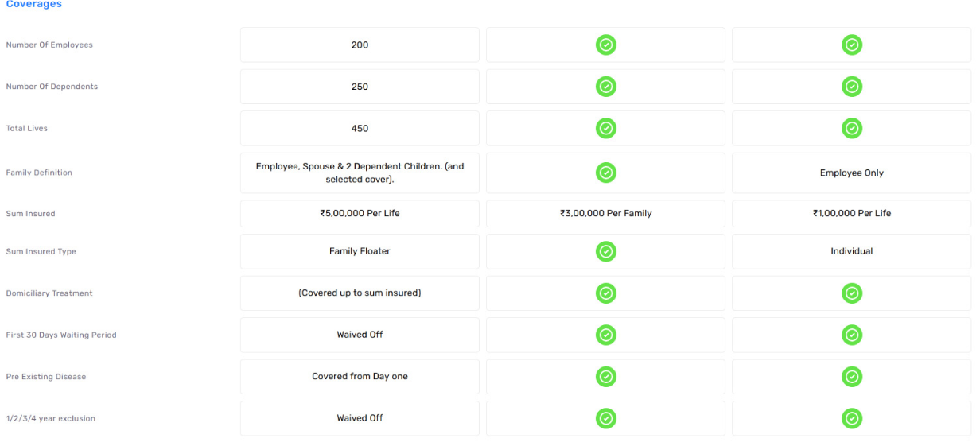Click the green checkmark in Family Definition row
The image size is (980, 442).
tap(605, 173)
